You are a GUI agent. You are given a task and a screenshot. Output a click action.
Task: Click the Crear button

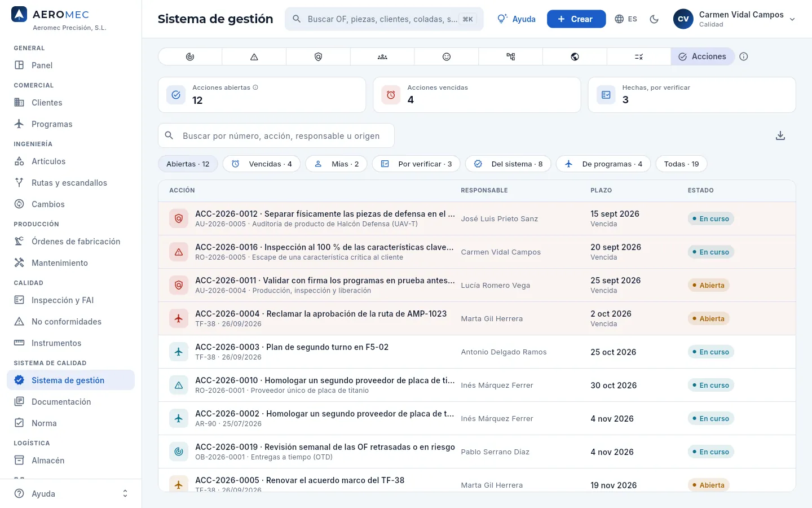point(576,19)
